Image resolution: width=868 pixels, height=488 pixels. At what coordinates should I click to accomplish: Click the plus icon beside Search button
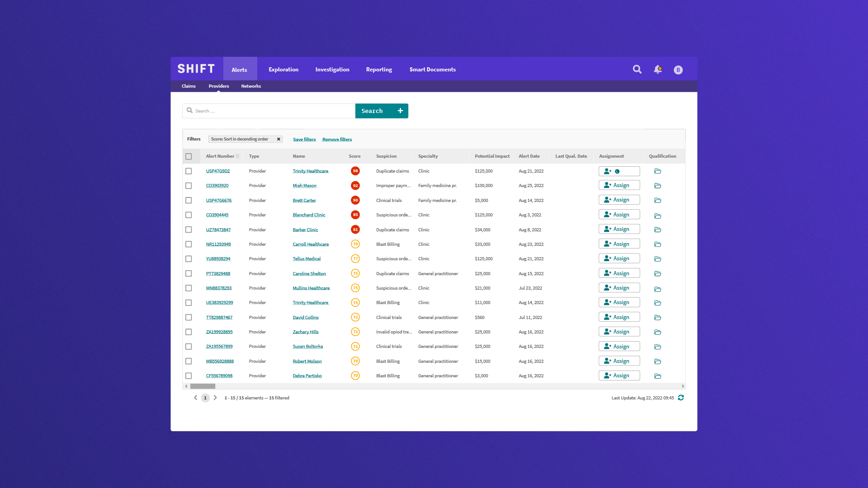tap(400, 111)
